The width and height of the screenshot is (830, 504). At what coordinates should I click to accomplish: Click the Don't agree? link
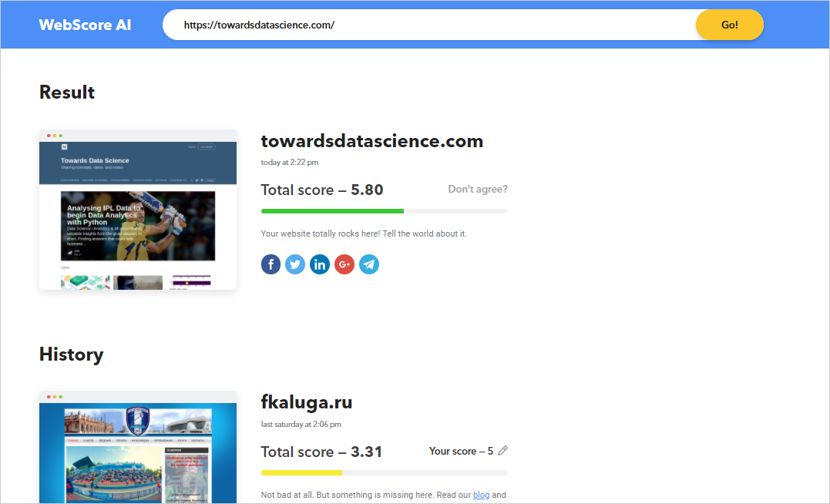pos(478,189)
